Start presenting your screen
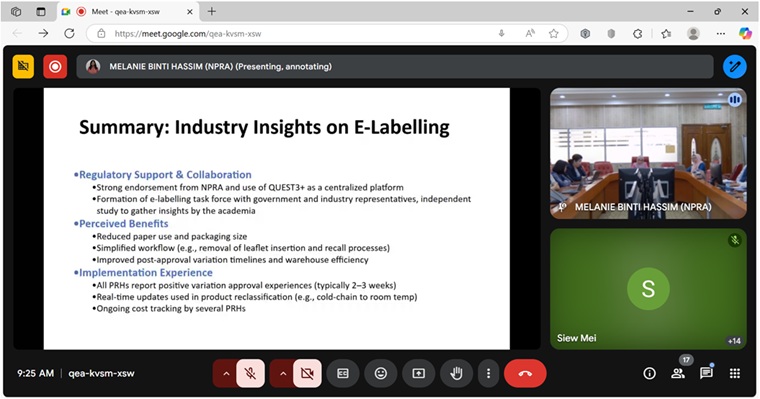This screenshot has width=760, height=399. click(418, 373)
